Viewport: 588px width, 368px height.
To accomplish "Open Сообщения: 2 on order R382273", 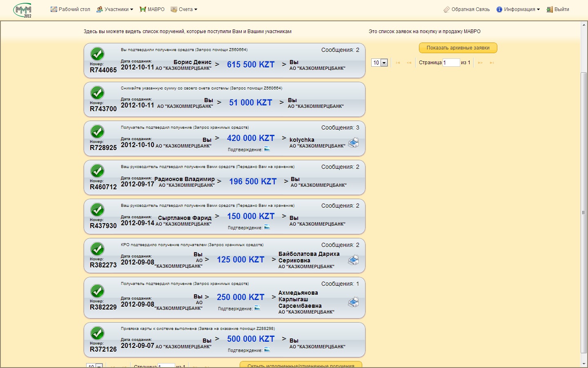I will [340, 245].
